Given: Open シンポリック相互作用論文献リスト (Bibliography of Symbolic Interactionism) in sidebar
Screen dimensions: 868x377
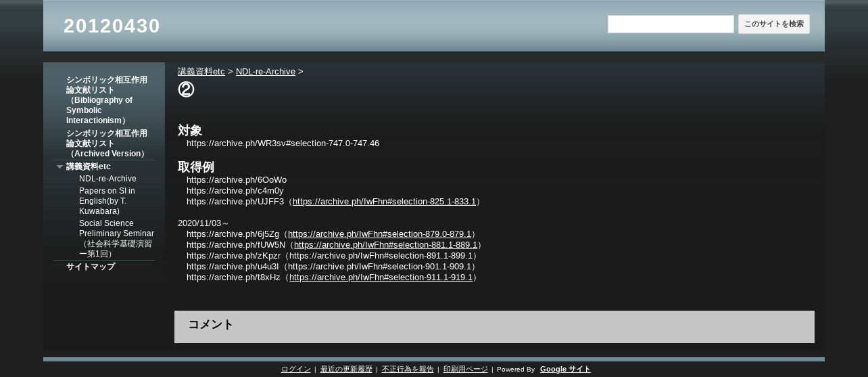Looking at the screenshot, I should 107,100.
